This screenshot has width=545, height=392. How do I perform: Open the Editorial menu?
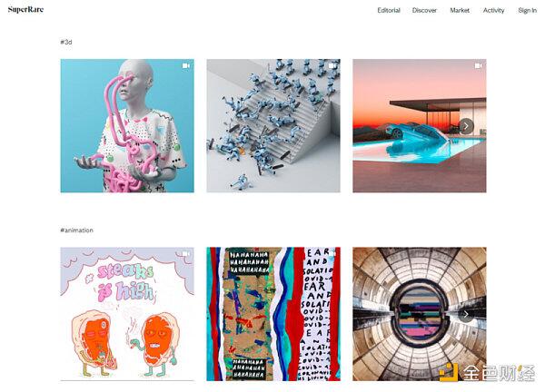coord(389,10)
